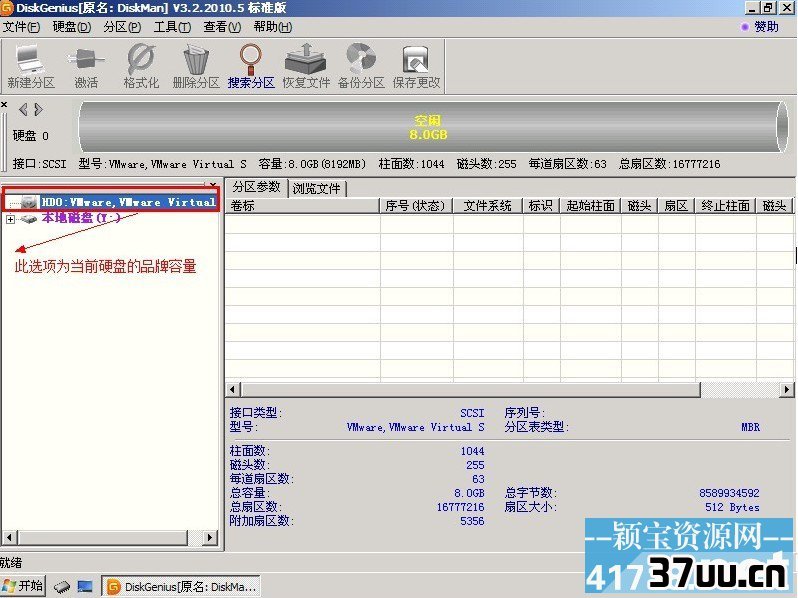Click the 柱面数 value 1044 in details
Viewport: 798px width, 598px height.
[x=472, y=451]
